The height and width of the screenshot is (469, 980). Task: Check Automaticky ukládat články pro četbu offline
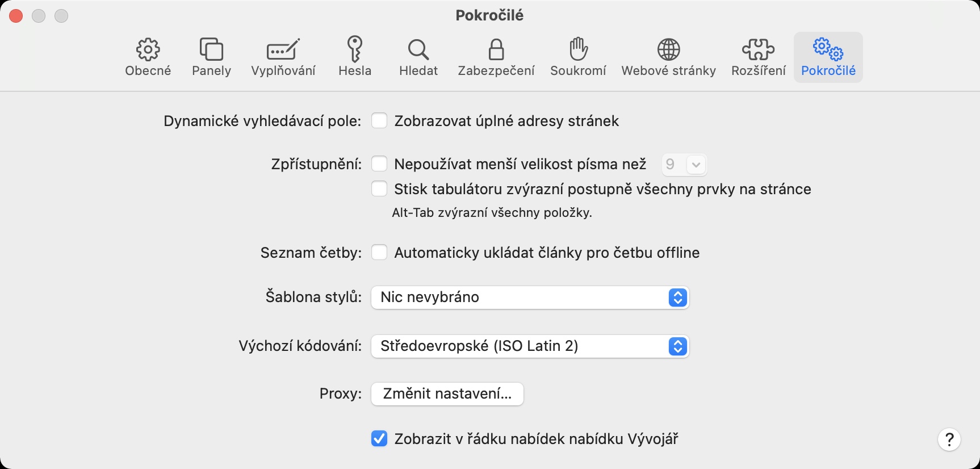click(x=379, y=253)
